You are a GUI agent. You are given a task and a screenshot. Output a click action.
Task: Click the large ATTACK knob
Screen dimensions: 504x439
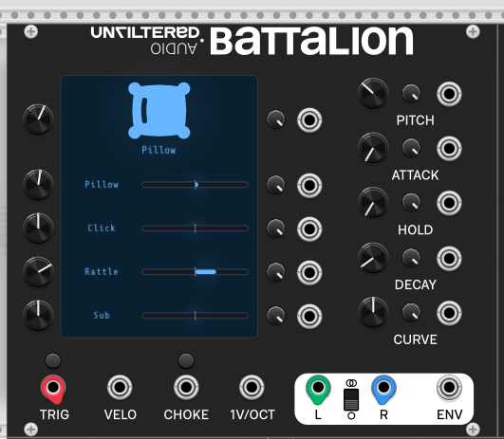(x=373, y=148)
